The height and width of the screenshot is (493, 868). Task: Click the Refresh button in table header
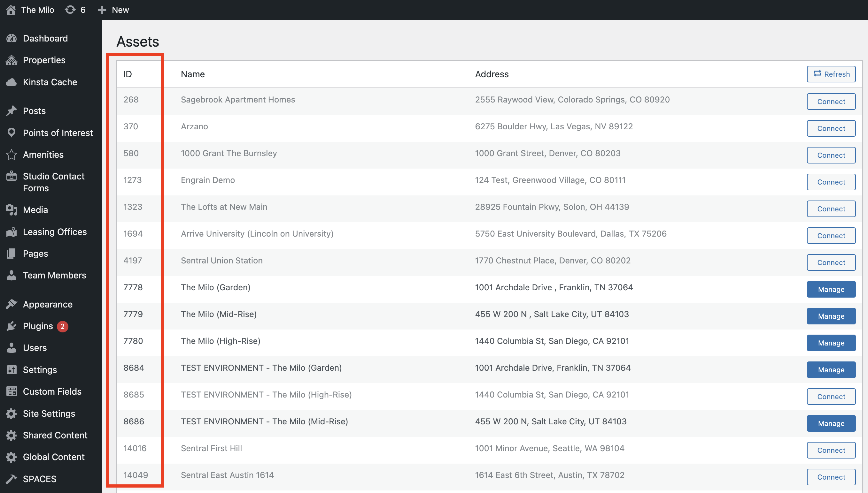(831, 74)
